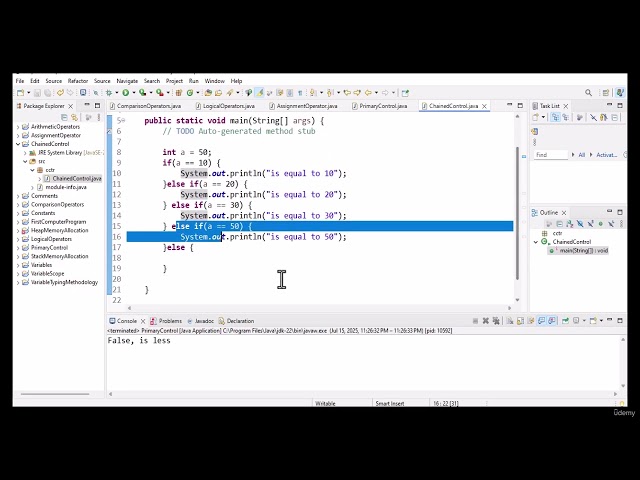Open the Window menu
Viewport: 640px width, 480px height.
pos(214,81)
